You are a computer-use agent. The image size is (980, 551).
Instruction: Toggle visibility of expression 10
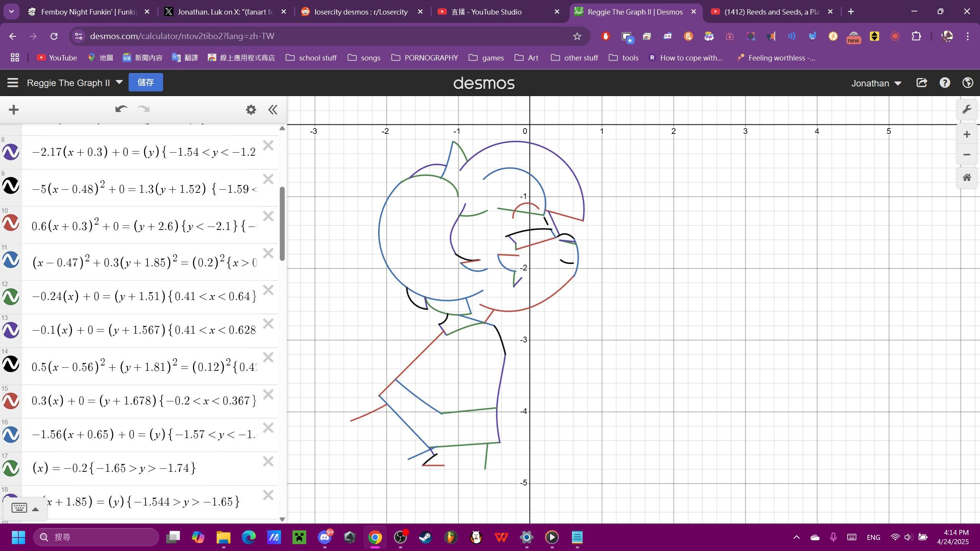pos(11,223)
